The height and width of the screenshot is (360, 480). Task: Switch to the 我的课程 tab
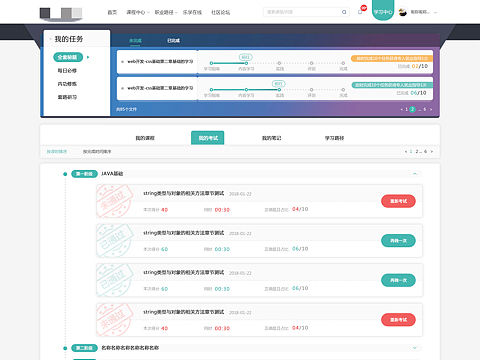point(145,138)
